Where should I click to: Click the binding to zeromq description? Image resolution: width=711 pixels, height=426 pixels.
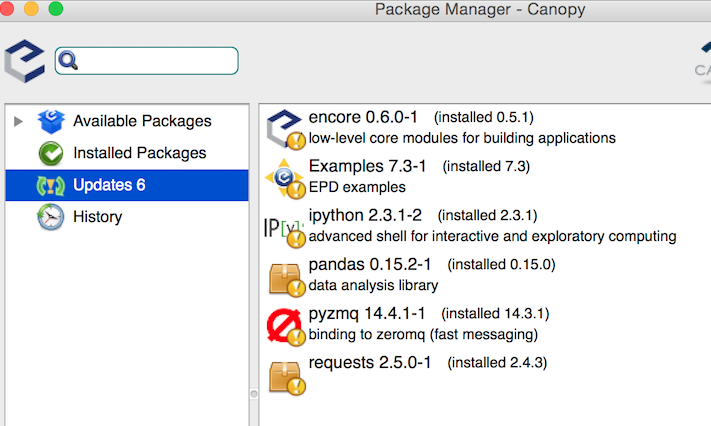(423, 334)
